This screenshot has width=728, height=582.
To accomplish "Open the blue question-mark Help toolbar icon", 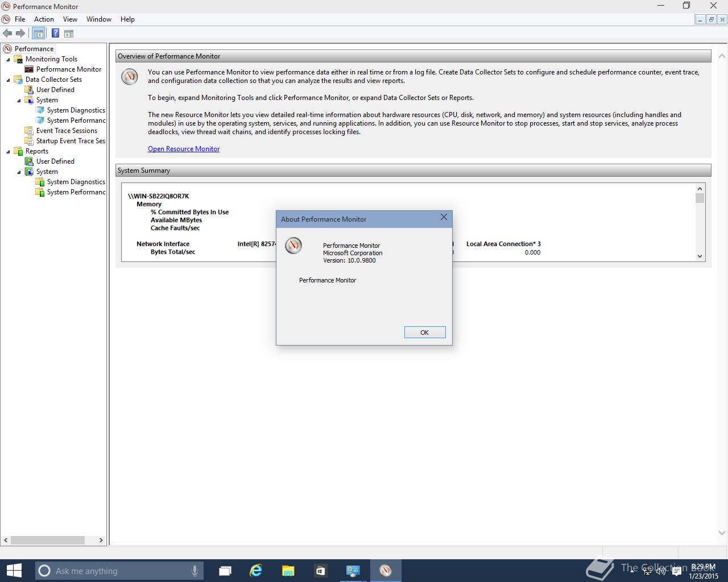I will point(55,34).
